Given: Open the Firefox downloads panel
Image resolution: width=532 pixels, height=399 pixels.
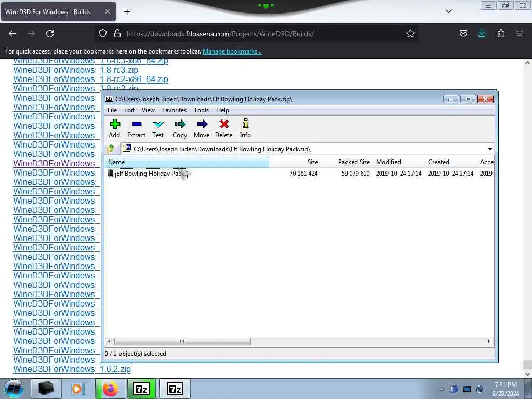Looking at the screenshot, I should [x=482, y=33].
